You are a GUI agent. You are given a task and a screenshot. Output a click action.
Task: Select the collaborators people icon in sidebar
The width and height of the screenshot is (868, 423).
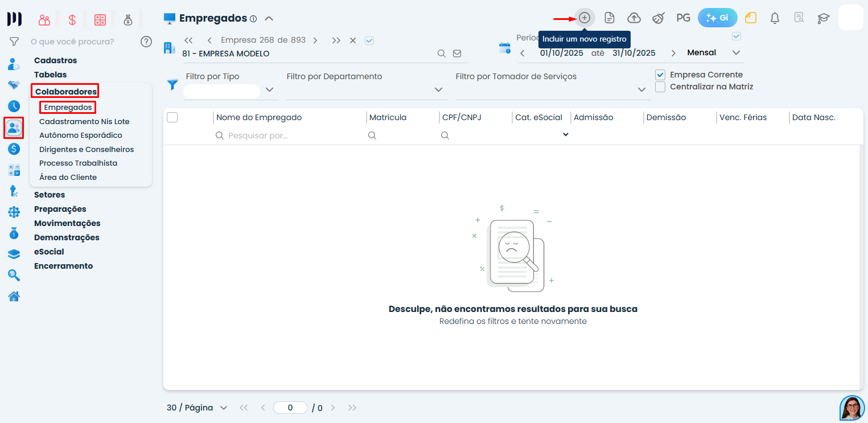pos(14,128)
